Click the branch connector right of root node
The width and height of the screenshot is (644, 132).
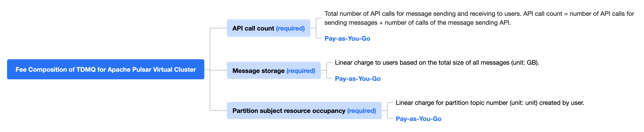tap(210, 69)
